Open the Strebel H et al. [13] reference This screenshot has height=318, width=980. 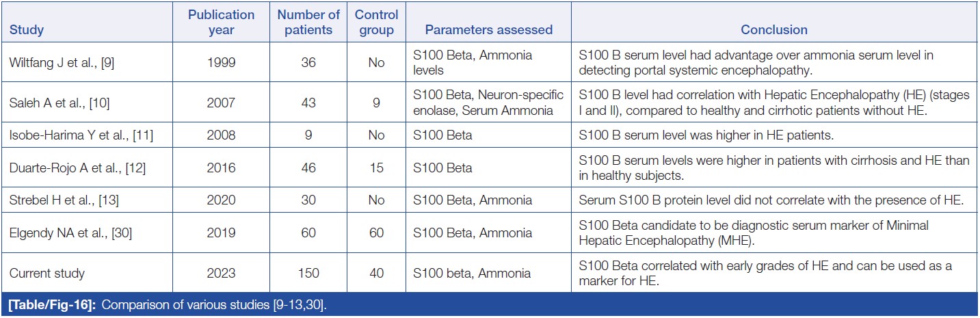tap(62, 200)
